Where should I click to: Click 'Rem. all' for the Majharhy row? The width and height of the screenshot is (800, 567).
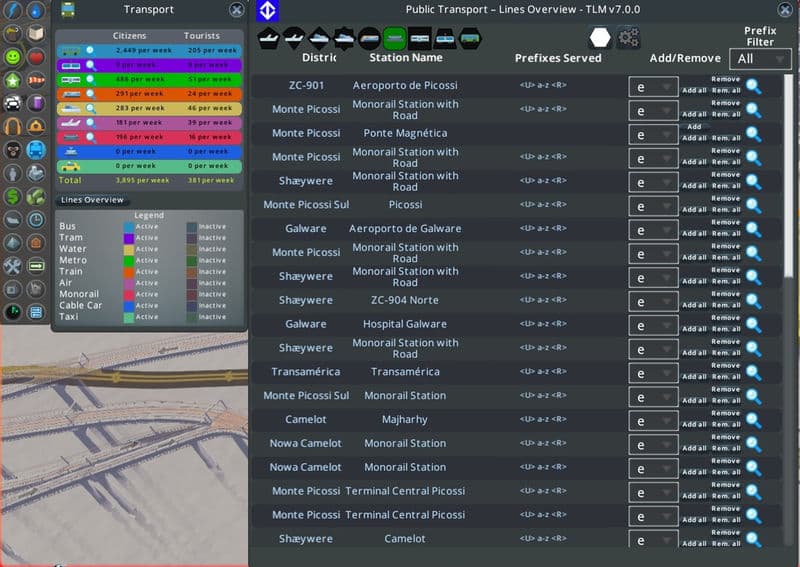(726, 424)
